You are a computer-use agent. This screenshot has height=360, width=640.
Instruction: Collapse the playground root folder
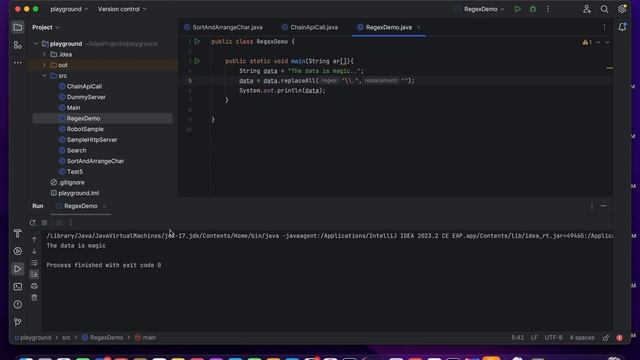coord(36,44)
